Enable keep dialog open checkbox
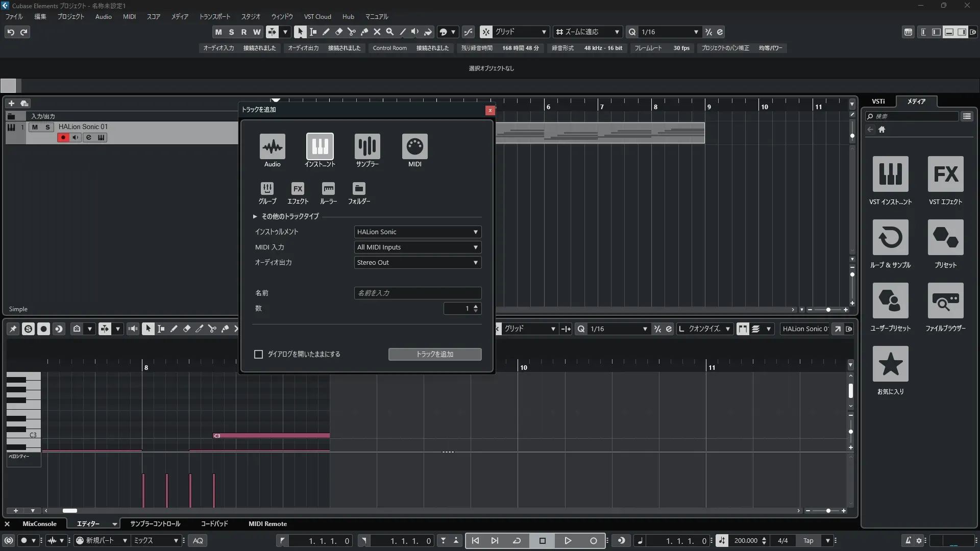 (259, 354)
